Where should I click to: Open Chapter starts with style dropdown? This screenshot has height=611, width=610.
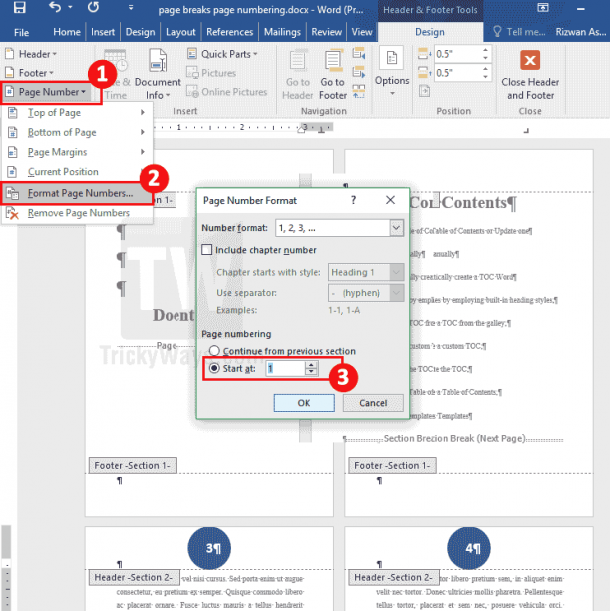(x=366, y=272)
